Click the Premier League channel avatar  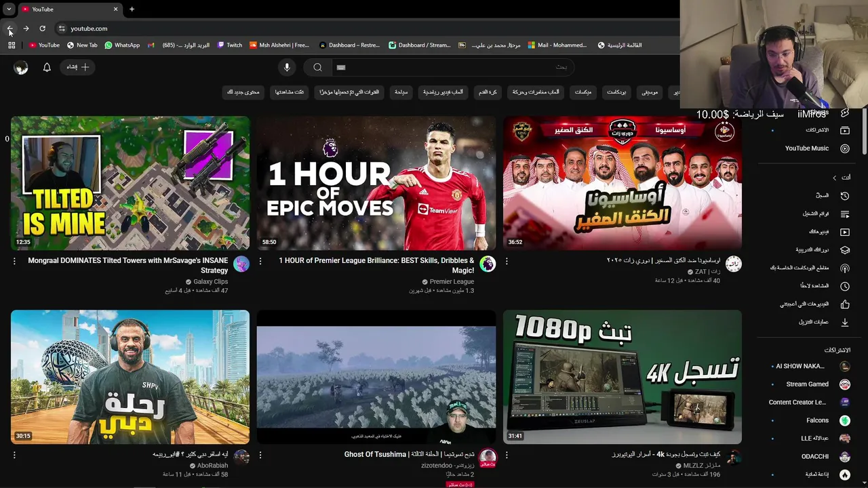(x=488, y=264)
